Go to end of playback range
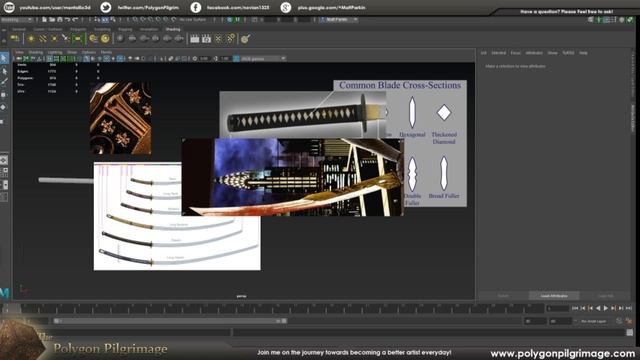 [x=629, y=309]
